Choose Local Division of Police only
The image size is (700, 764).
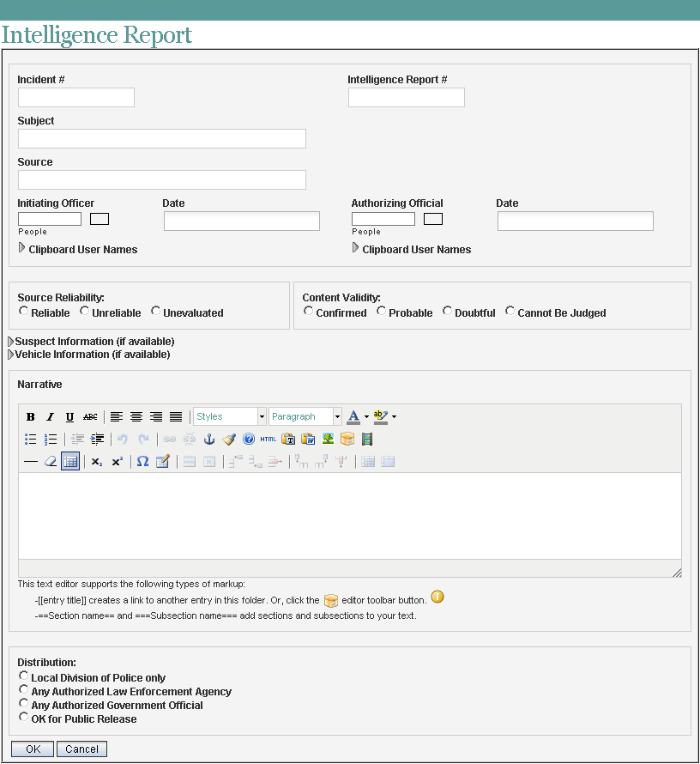(23, 676)
